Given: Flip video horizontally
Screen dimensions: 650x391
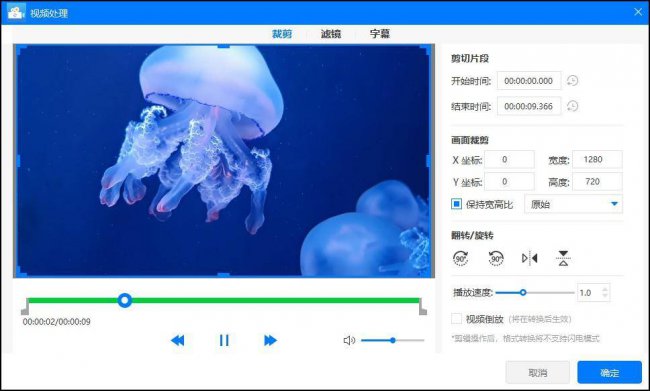Looking at the screenshot, I should tap(530, 258).
